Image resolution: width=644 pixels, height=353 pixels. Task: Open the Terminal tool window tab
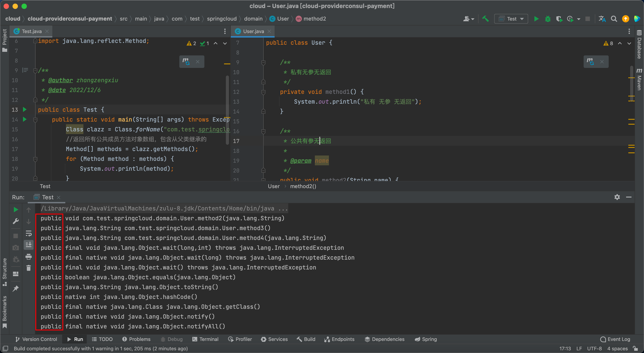[x=205, y=339]
